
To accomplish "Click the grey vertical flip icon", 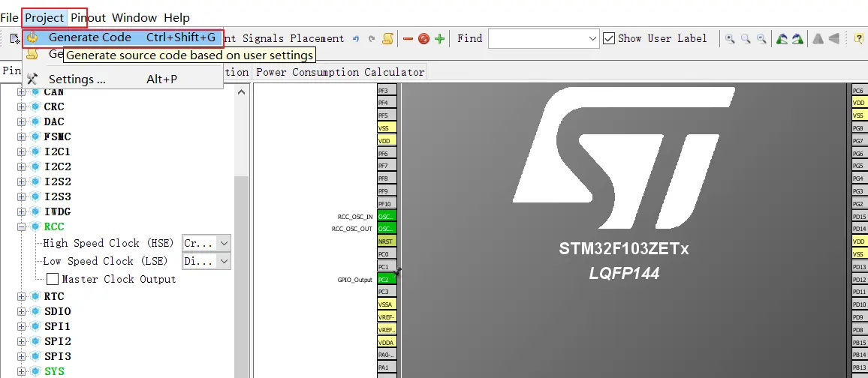I will 833,39.
